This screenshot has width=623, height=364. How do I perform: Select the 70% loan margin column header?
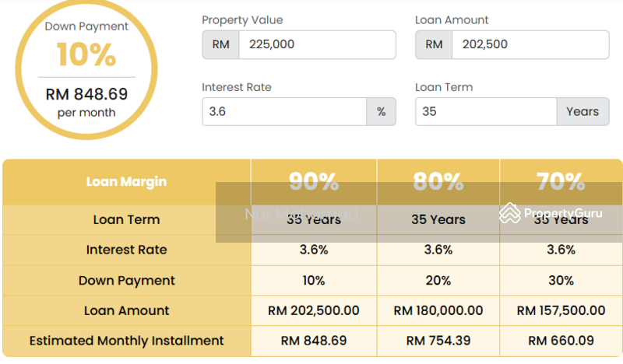point(561,182)
